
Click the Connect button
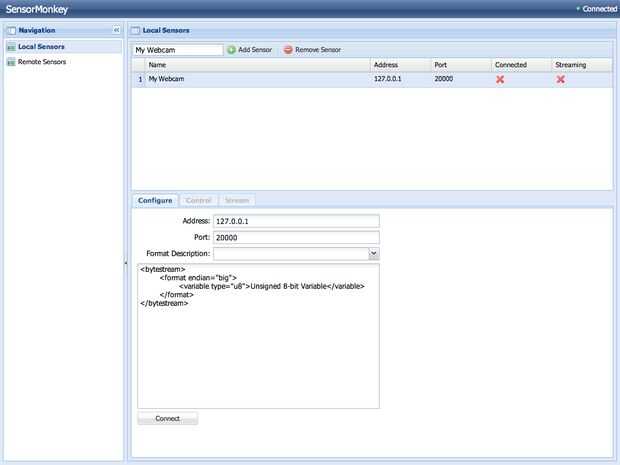pos(168,418)
